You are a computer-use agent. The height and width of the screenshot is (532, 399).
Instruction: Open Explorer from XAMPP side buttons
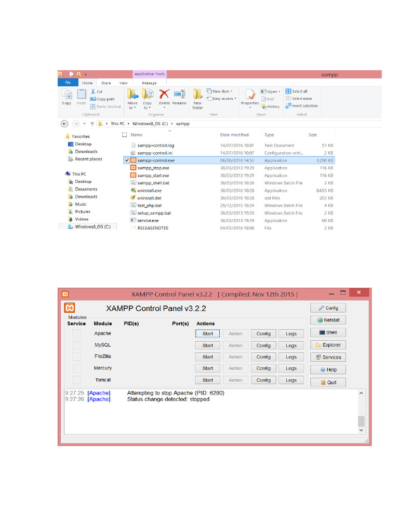[328, 345]
